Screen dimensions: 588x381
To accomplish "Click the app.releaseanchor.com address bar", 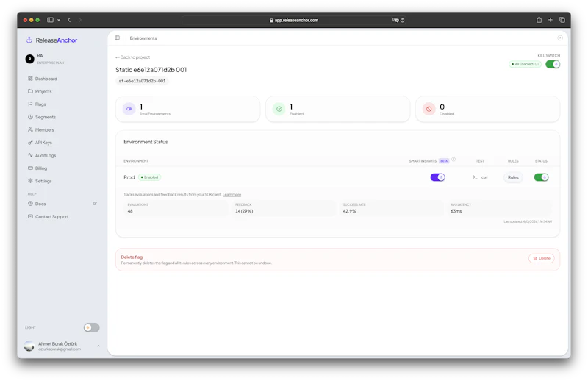I will click(293, 21).
